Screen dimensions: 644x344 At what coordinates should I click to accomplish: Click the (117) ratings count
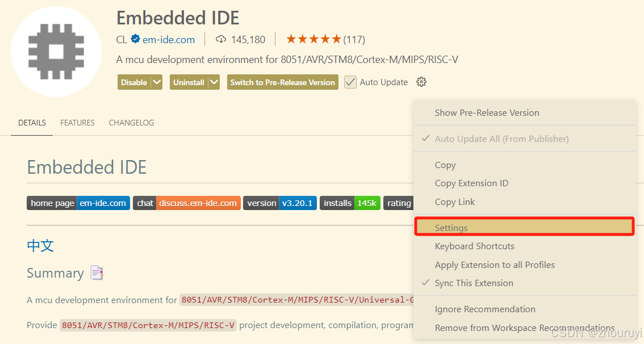click(x=354, y=39)
